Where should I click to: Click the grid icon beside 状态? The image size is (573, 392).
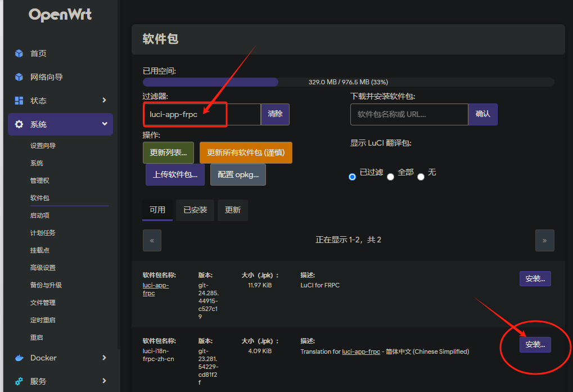click(x=19, y=101)
